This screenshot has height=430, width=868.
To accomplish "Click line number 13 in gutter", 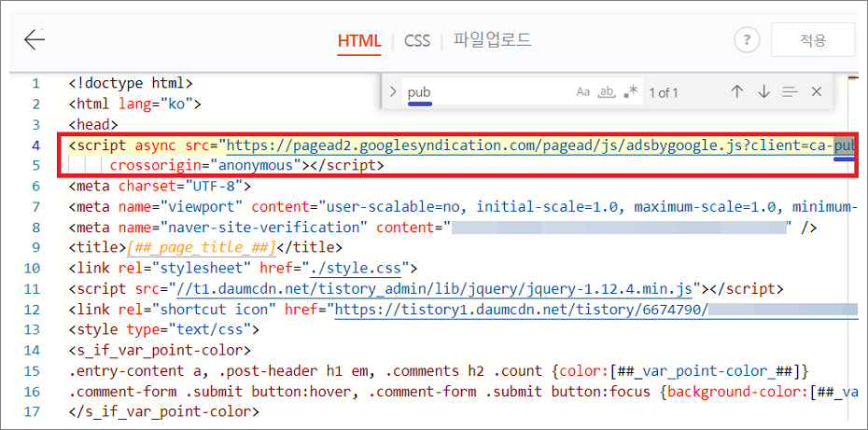I will [x=33, y=330].
